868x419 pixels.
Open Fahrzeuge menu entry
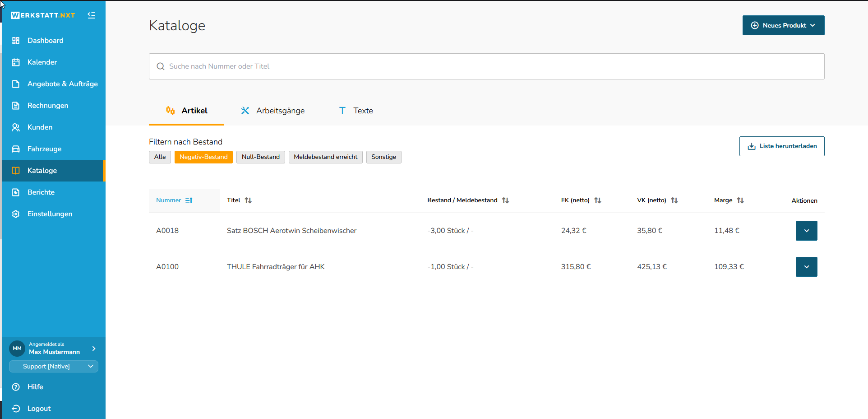click(54, 149)
